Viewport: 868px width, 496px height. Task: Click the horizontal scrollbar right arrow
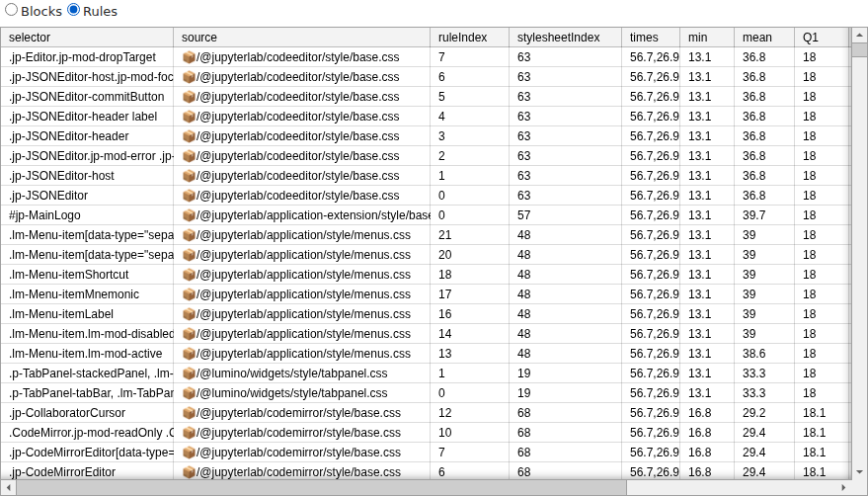tap(843, 488)
